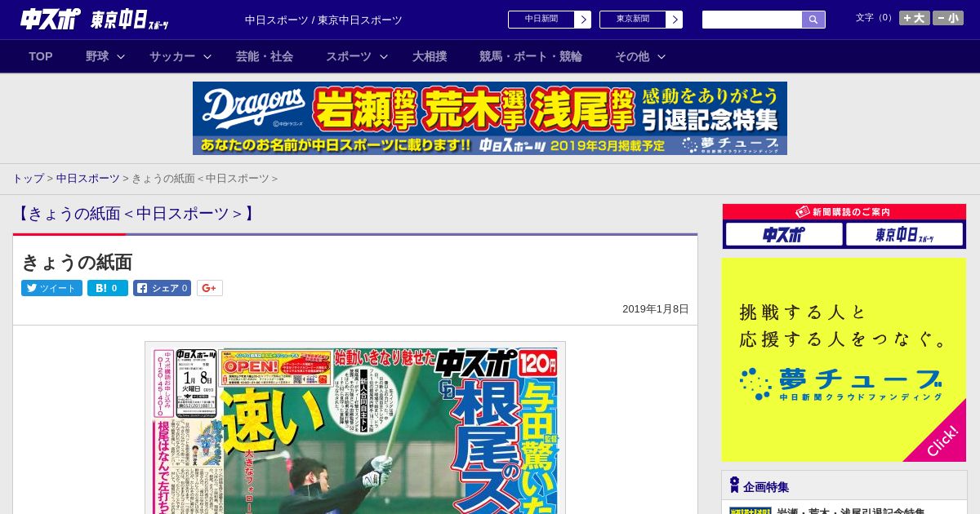Expand the サッカー dropdown chevron
980x514 pixels.
pyautogui.click(x=207, y=56)
